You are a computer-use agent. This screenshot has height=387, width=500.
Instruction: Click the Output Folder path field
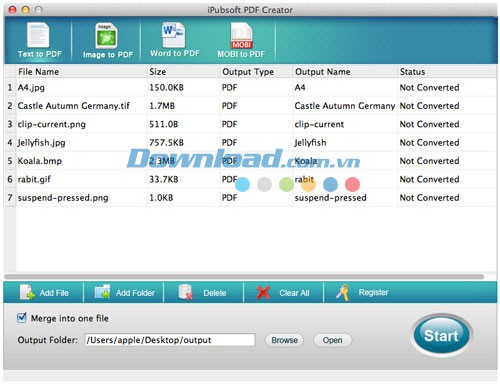170,340
